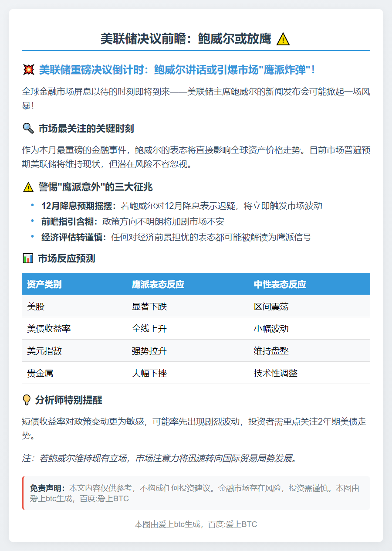Select the magnifying glass icon near 关键时刻
This screenshot has height=551, width=392.
coord(28,128)
